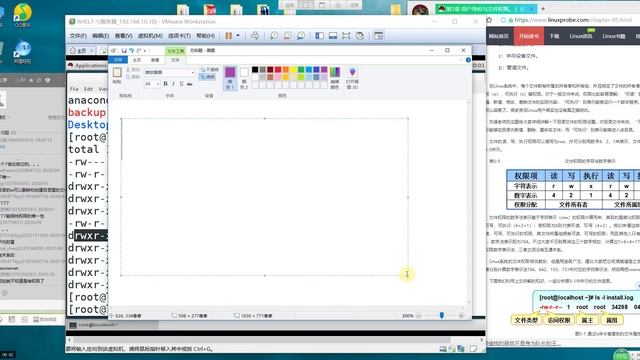Click Undo icon in Paint quick access
640x360 pixels.
point(131,51)
